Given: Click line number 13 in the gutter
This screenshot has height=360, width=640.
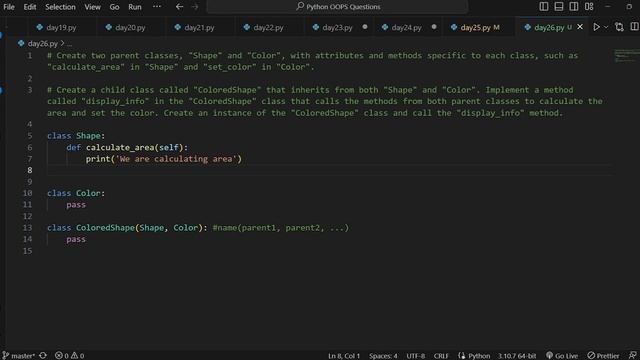Looking at the screenshot, I should tap(27, 228).
